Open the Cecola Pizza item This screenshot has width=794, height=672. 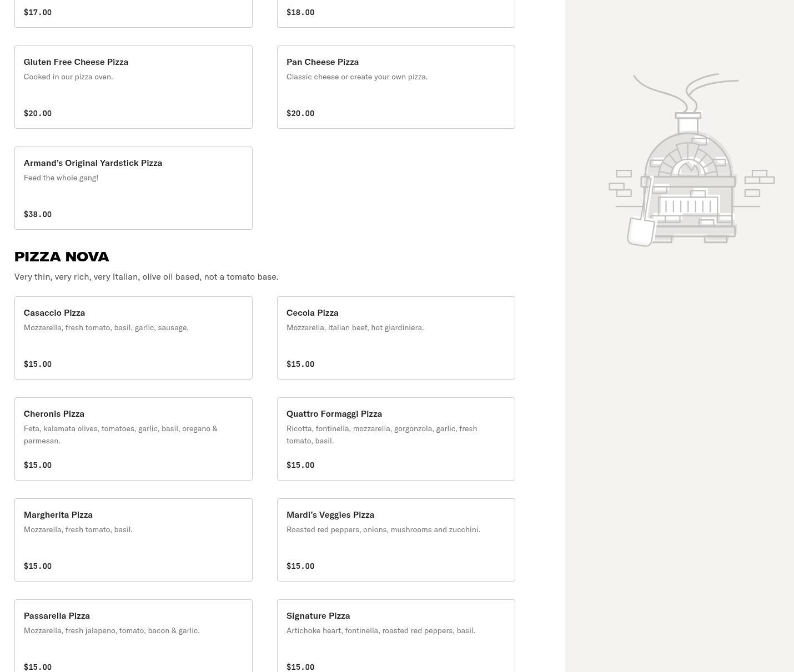coord(396,338)
